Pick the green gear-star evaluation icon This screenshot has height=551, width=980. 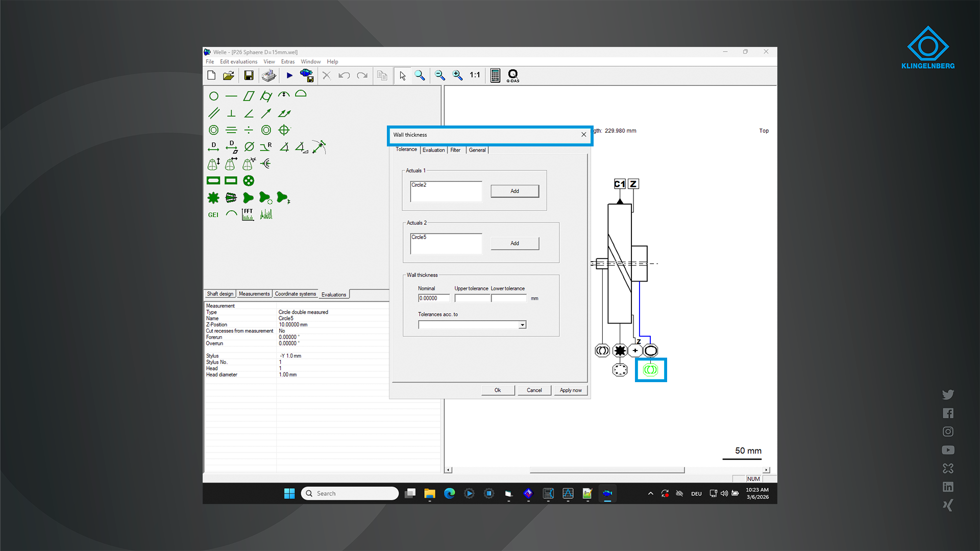(x=213, y=197)
